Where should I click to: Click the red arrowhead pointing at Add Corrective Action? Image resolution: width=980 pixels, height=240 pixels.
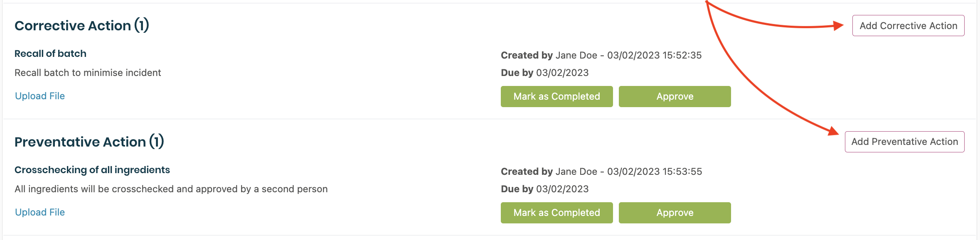tap(838, 26)
